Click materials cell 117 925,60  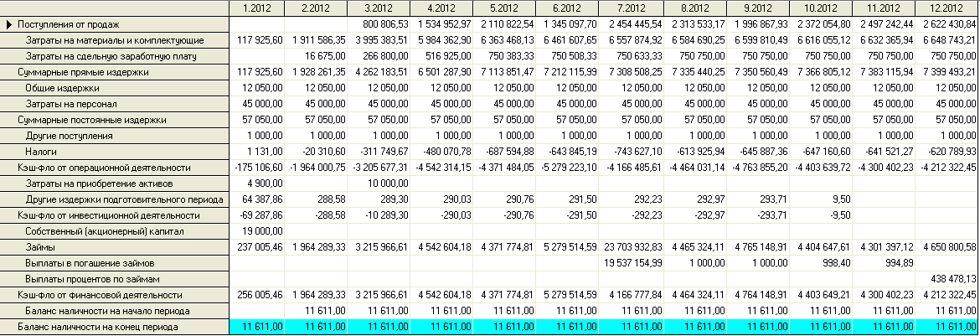pyautogui.click(x=257, y=41)
